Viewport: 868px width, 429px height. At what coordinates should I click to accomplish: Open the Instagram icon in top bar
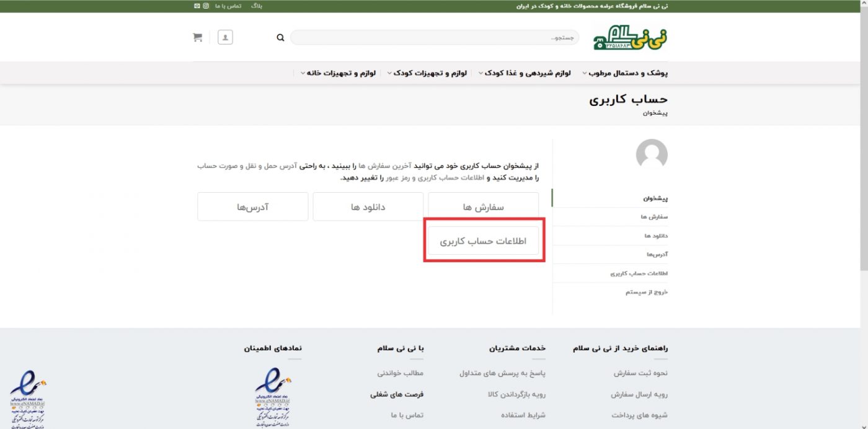tap(206, 6)
